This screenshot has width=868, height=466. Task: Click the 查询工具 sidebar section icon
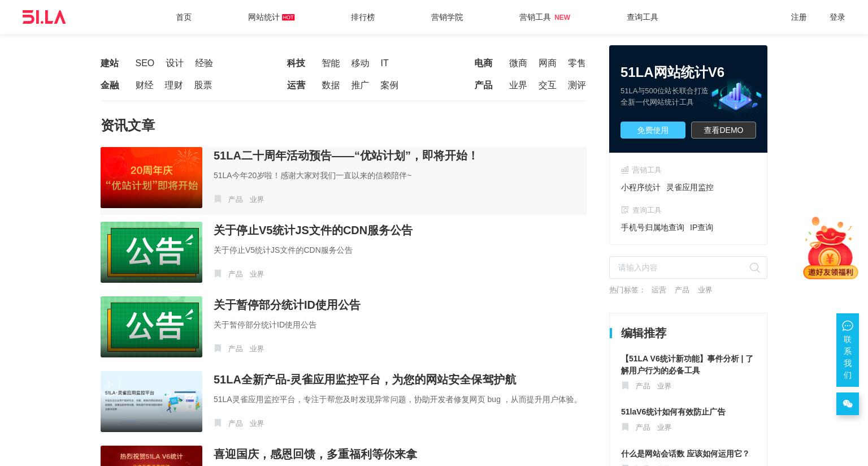pos(625,210)
